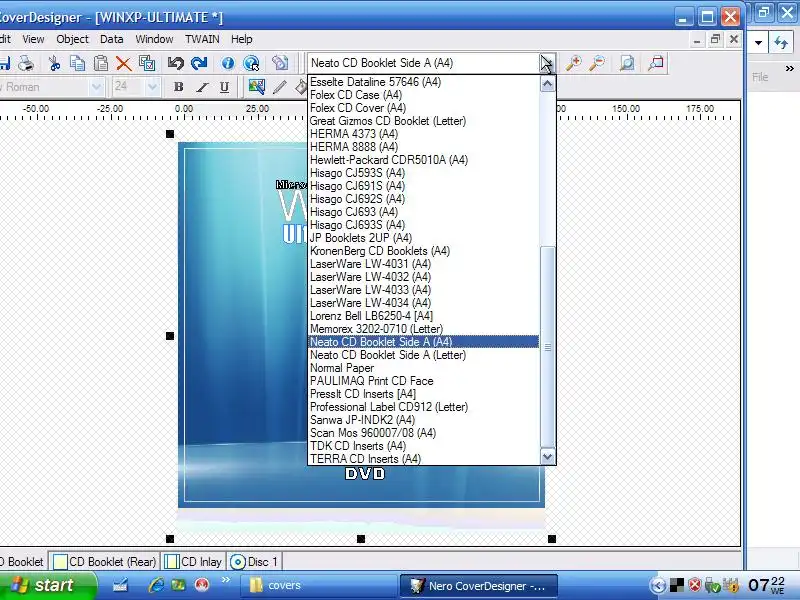Screen dimensions: 800x600
Task: Click the Print icon in the toolbar
Action: [x=26, y=63]
